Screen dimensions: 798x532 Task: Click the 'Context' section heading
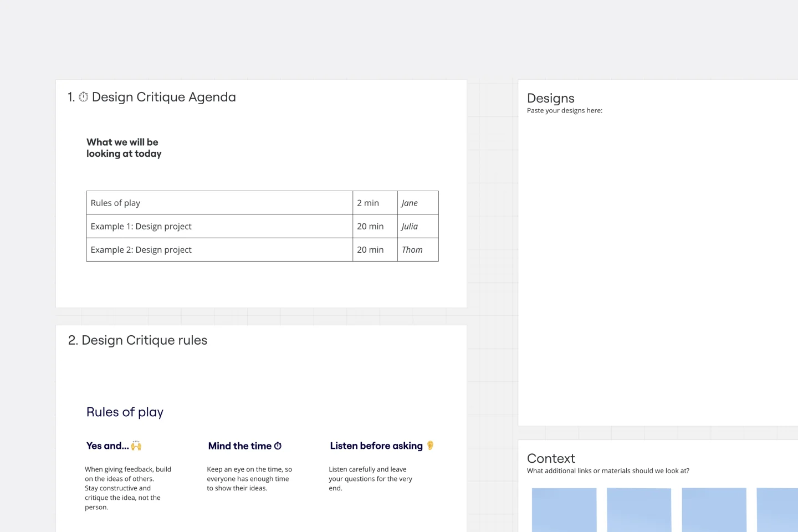pyautogui.click(x=551, y=459)
